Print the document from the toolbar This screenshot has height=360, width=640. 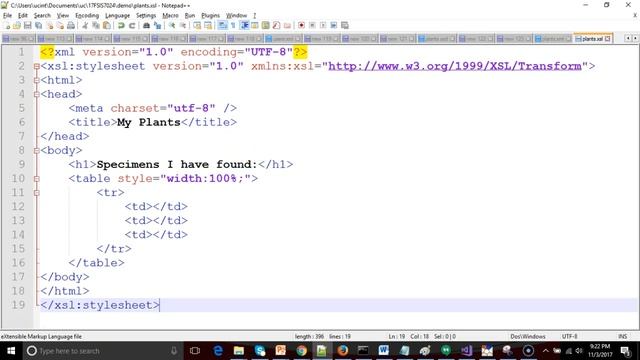click(x=71, y=25)
